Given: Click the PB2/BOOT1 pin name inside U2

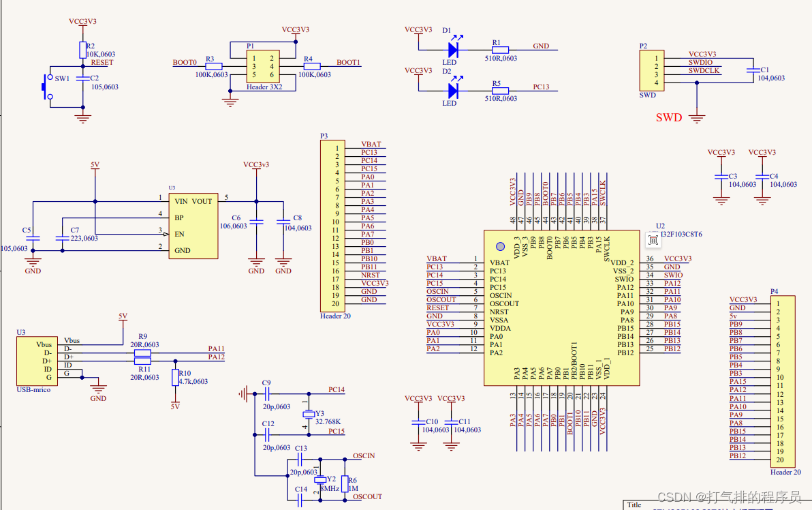Looking at the screenshot, I should click(574, 359).
